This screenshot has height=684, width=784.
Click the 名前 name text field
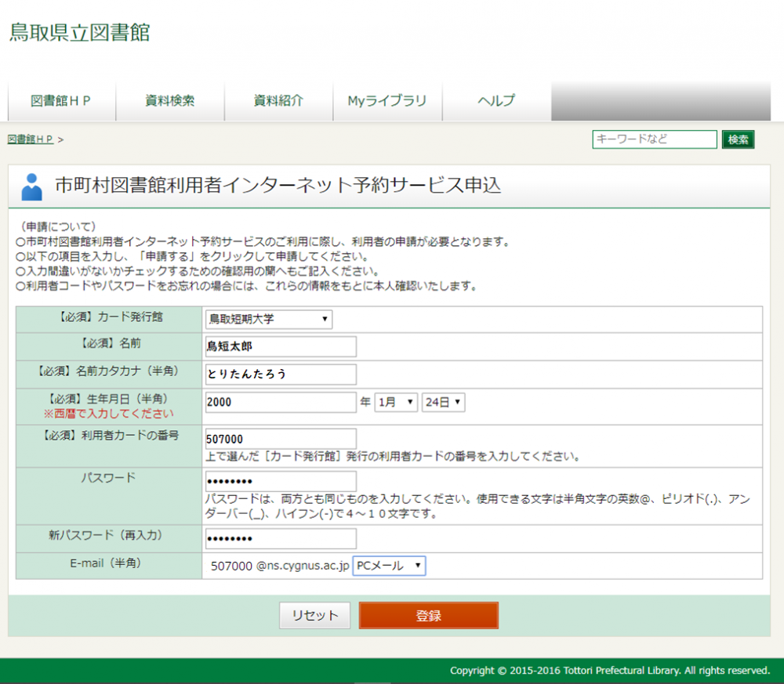280,346
